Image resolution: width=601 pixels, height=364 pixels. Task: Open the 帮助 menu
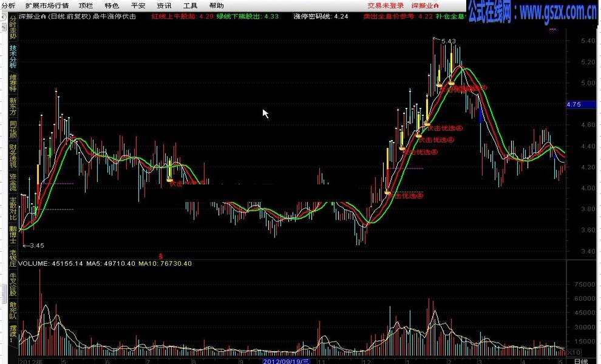point(217,5)
